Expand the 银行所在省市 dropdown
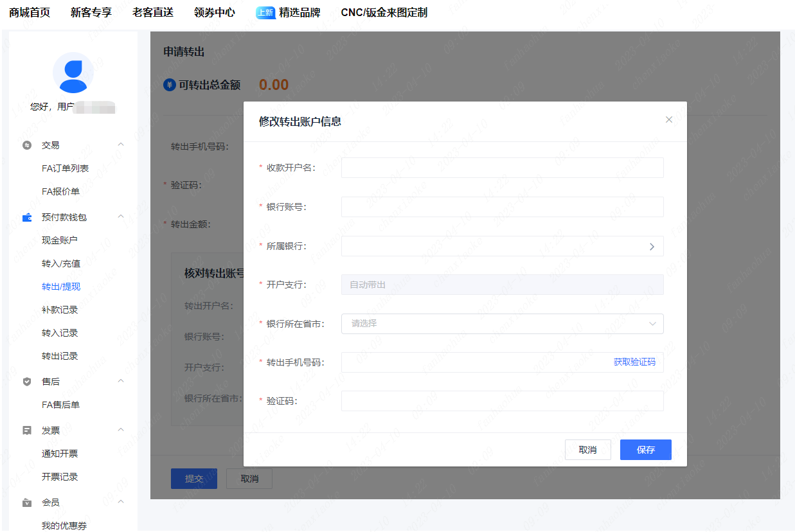Image resolution: width=795 pixels, height=532 pixels. coord(502,324)
